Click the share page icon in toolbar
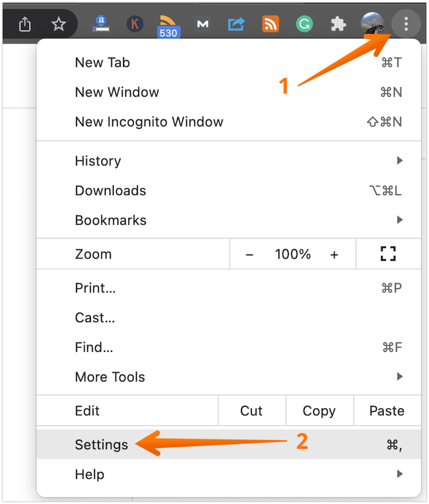 pos(25,24)
